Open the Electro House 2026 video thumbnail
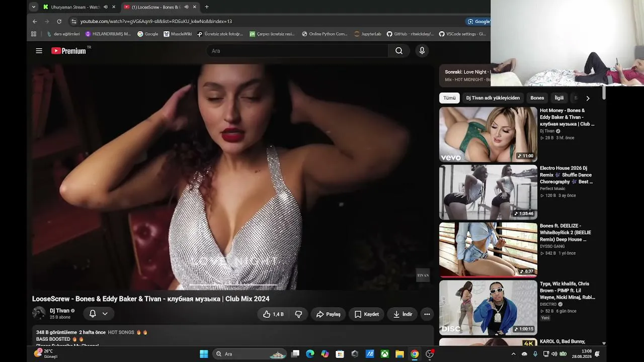 [488, 192]
